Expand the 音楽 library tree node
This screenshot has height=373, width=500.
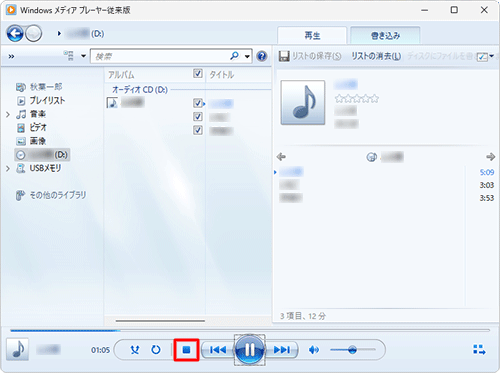tap(8, 114)
